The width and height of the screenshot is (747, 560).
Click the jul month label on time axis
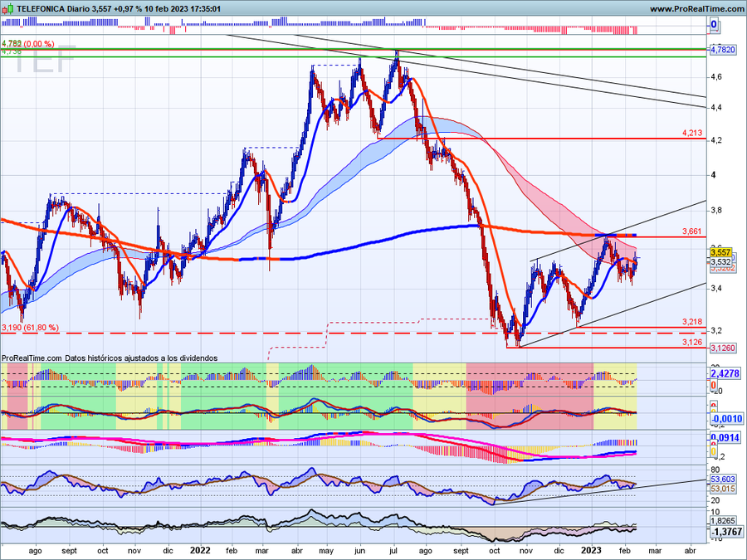(x=393, y=551)
